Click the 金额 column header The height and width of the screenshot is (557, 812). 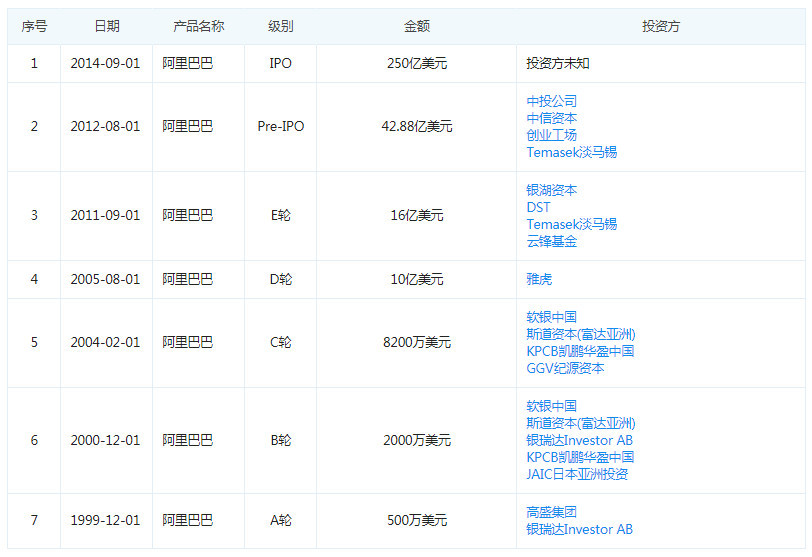(417, 26)
